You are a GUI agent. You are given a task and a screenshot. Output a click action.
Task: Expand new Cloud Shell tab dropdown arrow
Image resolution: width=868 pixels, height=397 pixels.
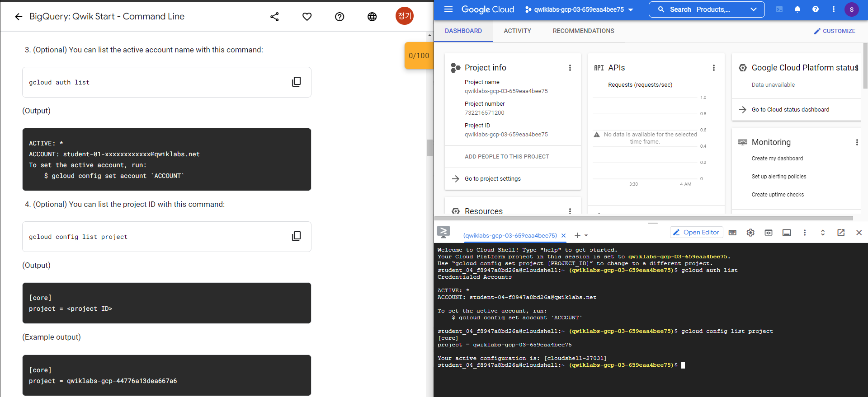586,235
